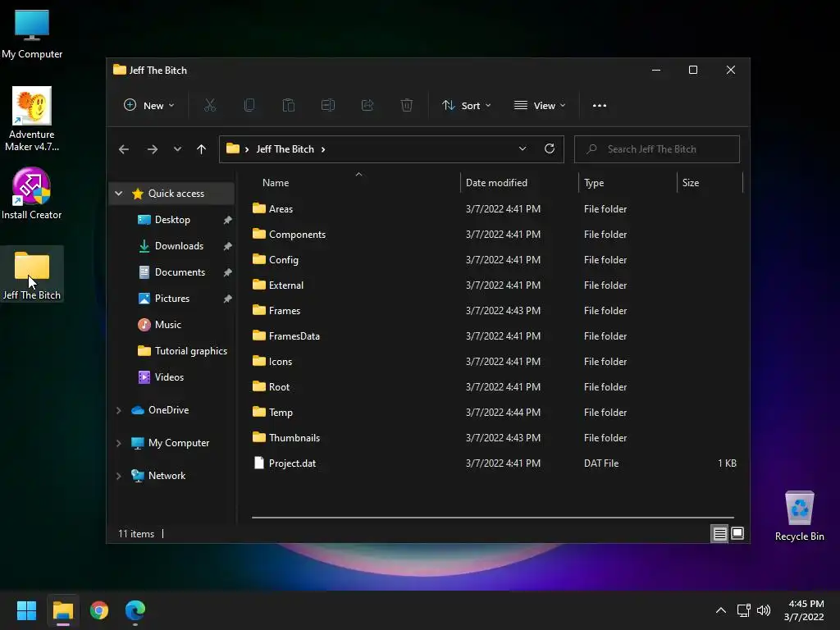The width and height of the screenshot is (840, 630).
Task: Select the Root folder
Action: point(494,387)
